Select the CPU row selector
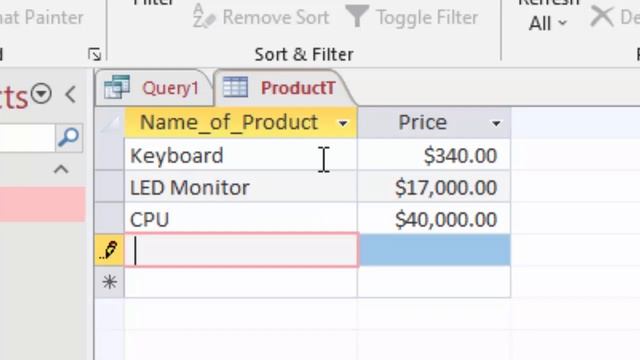This screenshot has width=640, height=360. point(109,219)
